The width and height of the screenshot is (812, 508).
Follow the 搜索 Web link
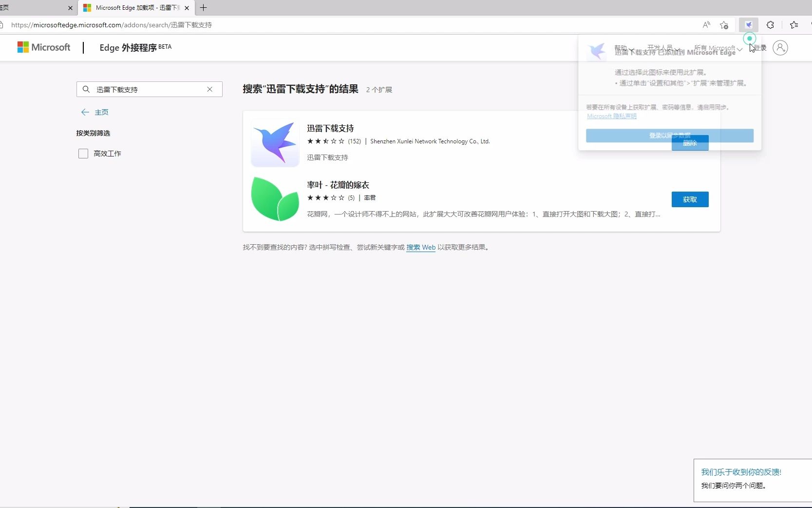[421, 247]
